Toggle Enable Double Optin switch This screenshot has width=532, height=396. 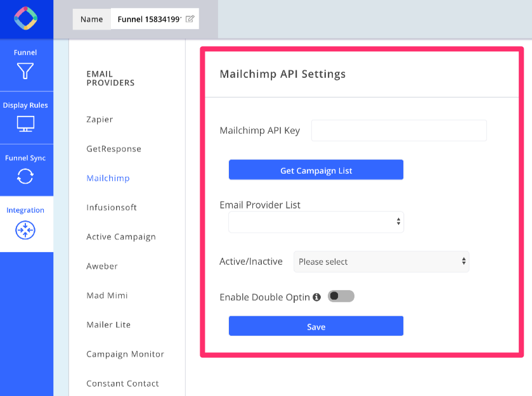point(341,297)
